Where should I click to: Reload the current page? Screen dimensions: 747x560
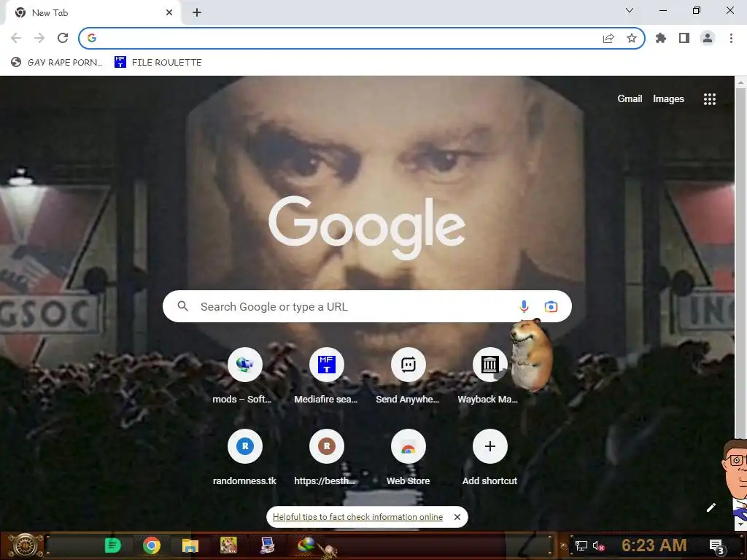pyautogui.click(x=63, y=38)
